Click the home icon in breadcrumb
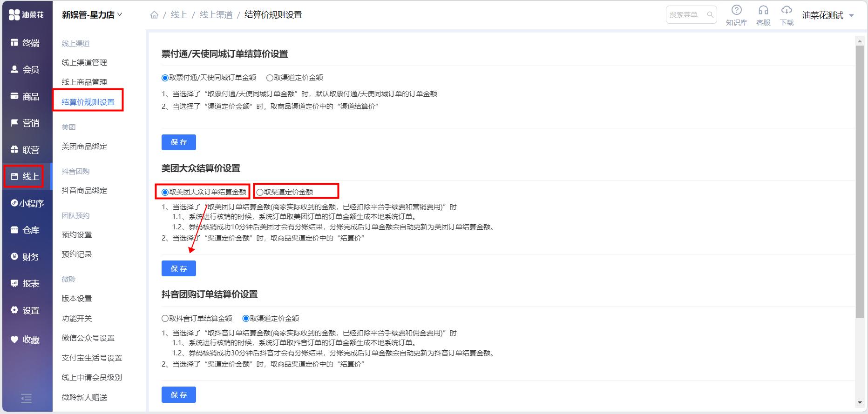Viewport: 868px width, 414px height. (x=155, y=15)
